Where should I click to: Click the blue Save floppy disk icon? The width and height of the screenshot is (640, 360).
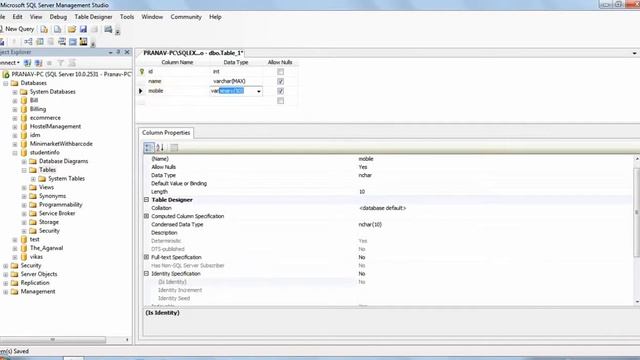83,29
